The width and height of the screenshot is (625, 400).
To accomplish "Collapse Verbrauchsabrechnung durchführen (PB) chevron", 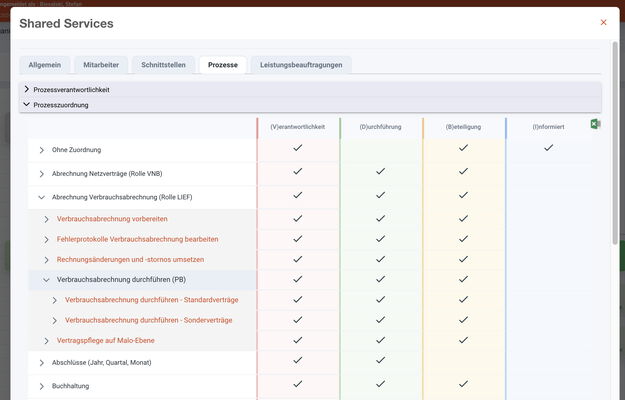I will [47, 280].
